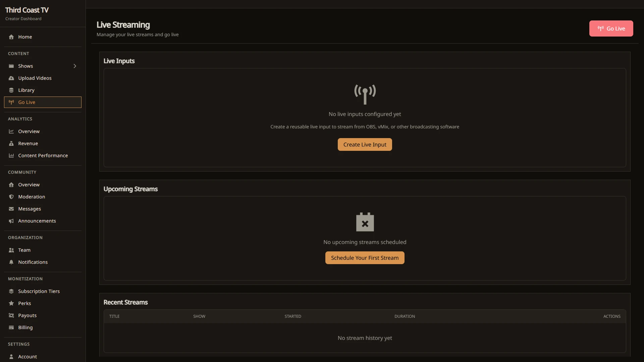Image resolution: width=644 pixels, height=362 pixels.
Task: Open Account under Settings
Action: click(43, 357)
